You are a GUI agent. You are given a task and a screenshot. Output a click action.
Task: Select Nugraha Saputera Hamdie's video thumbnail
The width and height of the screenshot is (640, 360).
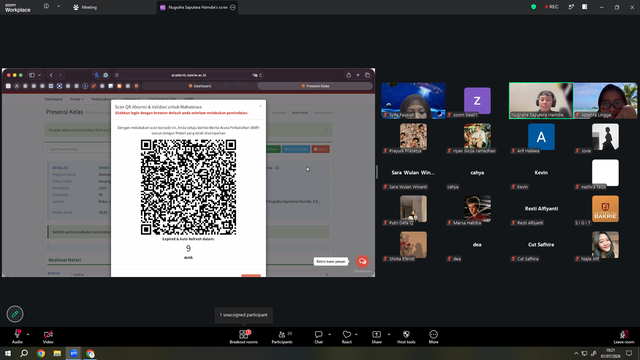point(541,101)
